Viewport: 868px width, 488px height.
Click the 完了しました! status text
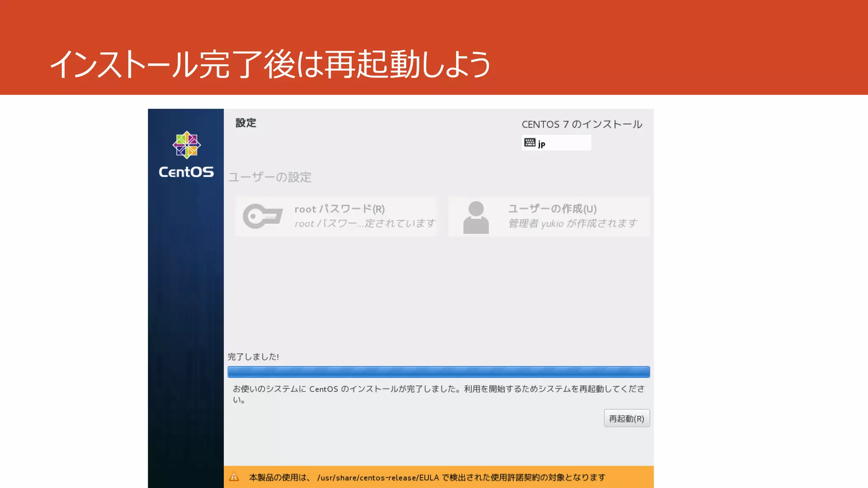253,357
